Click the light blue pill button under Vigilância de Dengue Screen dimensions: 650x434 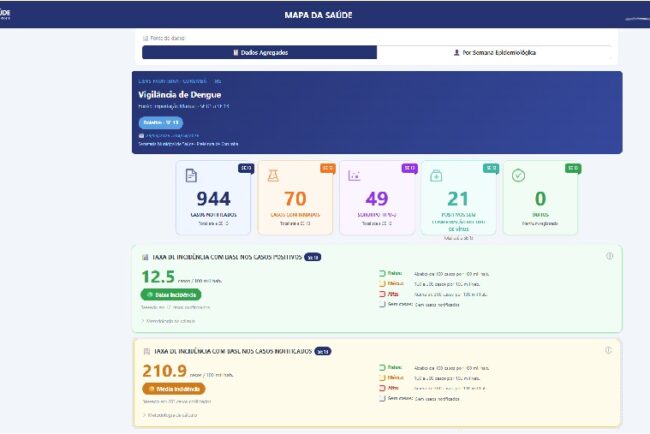pyautogui.click(x=160, y=122)
